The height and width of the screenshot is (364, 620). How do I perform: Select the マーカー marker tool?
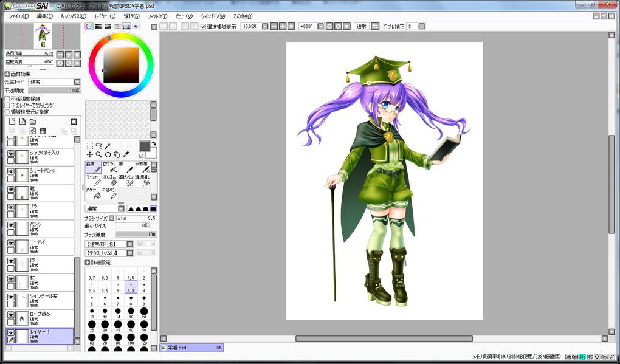click(x=93, y=180)
